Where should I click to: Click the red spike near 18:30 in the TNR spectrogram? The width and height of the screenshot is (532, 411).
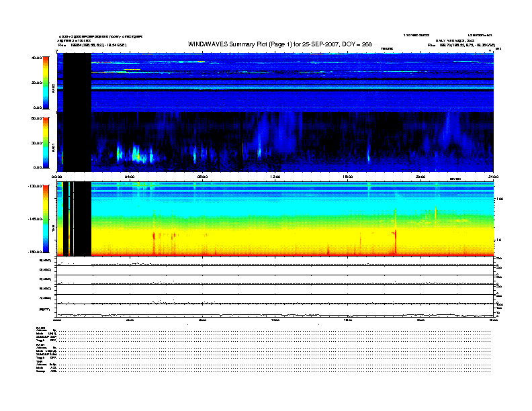point(395,242)
